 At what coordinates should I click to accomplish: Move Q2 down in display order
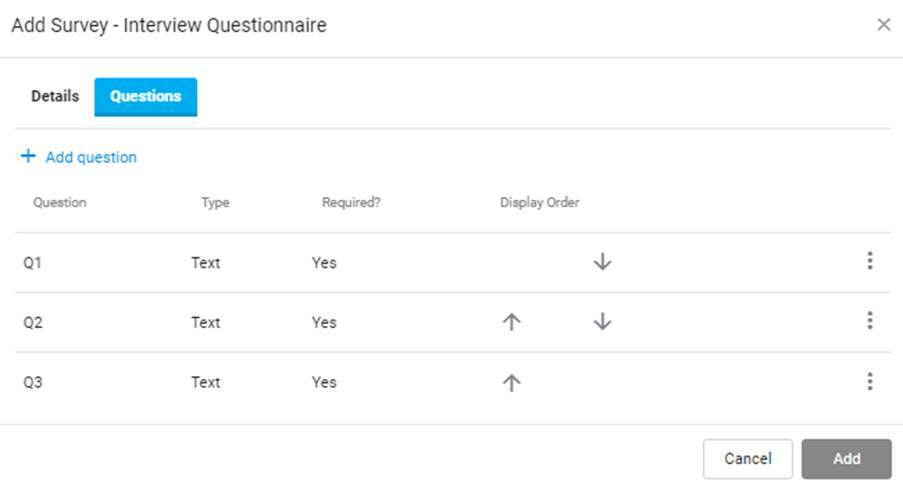[602, 321]
